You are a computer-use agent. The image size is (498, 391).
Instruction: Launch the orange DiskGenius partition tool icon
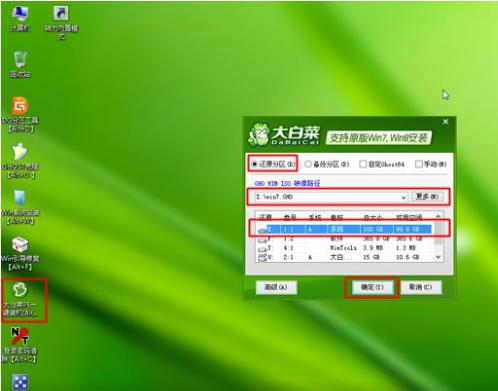point(20,114)
